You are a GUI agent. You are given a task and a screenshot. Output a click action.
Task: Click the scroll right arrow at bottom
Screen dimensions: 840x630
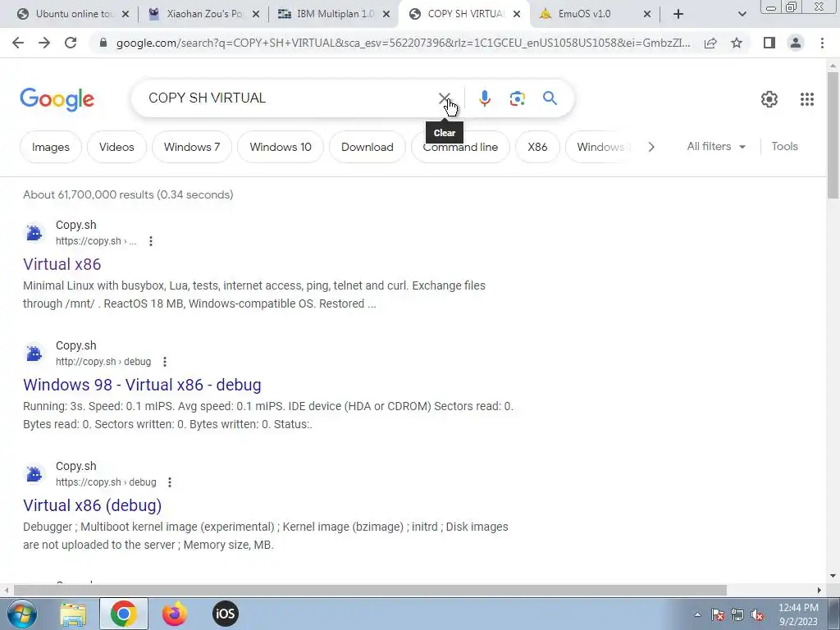coord(819,591)
